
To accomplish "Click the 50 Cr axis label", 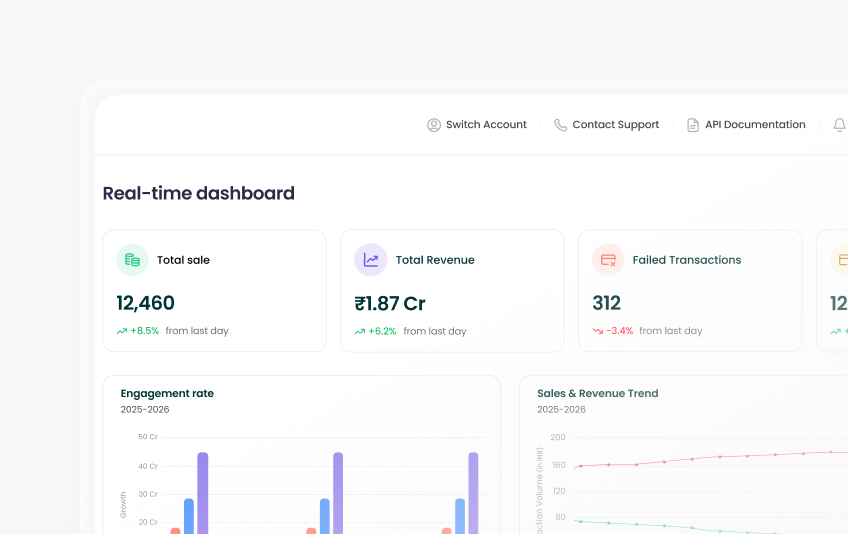I will (x=148, y=437).
